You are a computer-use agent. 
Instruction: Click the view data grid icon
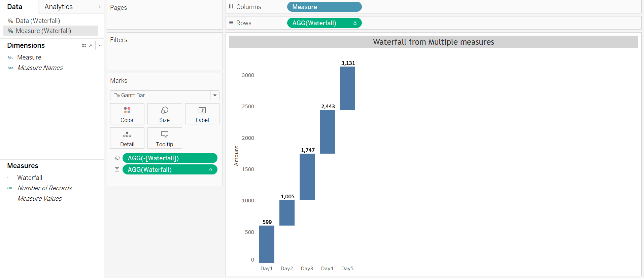click(x=84, y=45)
